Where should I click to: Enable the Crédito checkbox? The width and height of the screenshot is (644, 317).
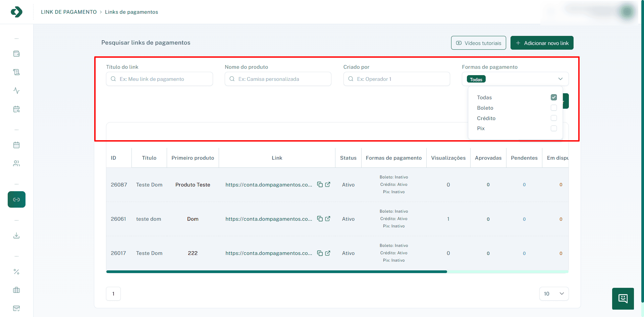[x=554, y=118]
